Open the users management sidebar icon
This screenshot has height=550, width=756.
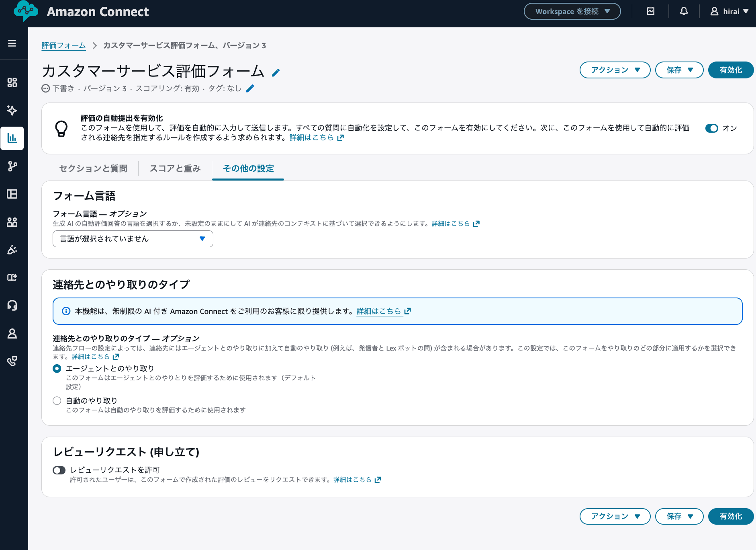click(12, 222)
